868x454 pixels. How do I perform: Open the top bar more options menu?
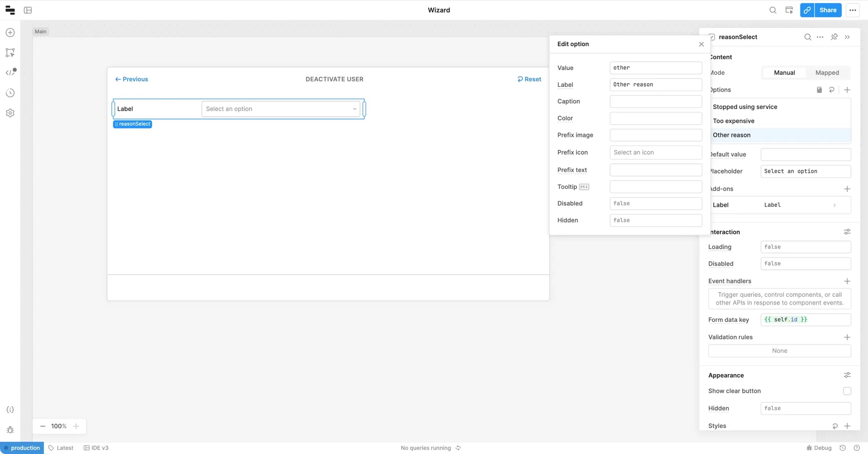853,10
